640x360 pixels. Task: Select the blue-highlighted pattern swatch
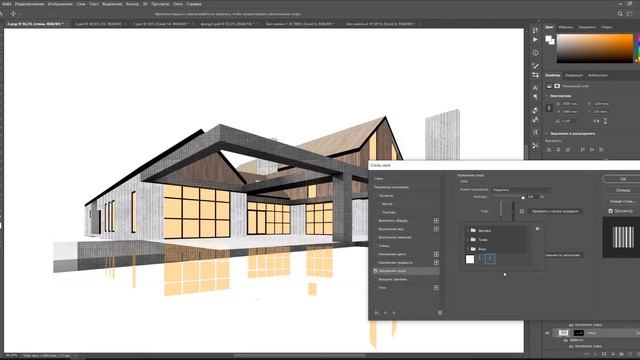point(490,259)
